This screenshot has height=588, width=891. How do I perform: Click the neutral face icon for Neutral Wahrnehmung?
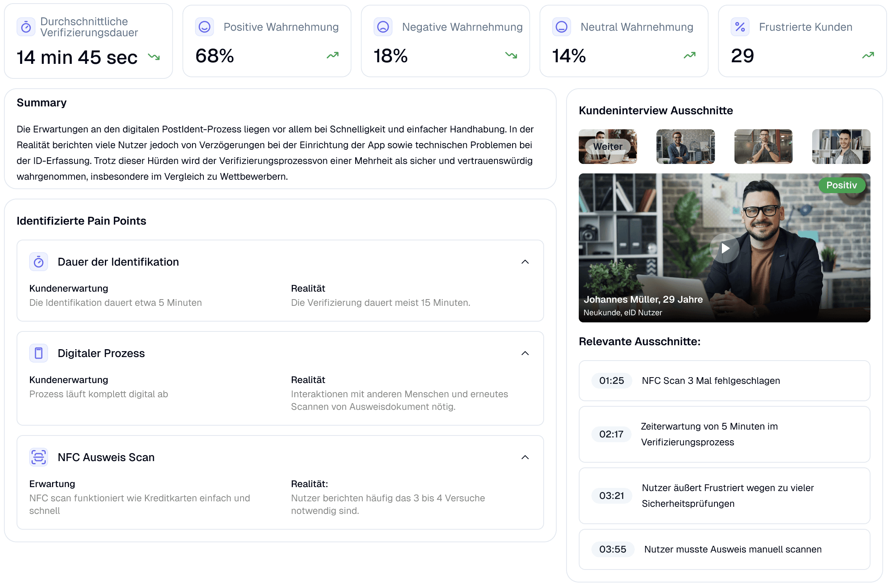pyautogui.click(x=561, y=27)
